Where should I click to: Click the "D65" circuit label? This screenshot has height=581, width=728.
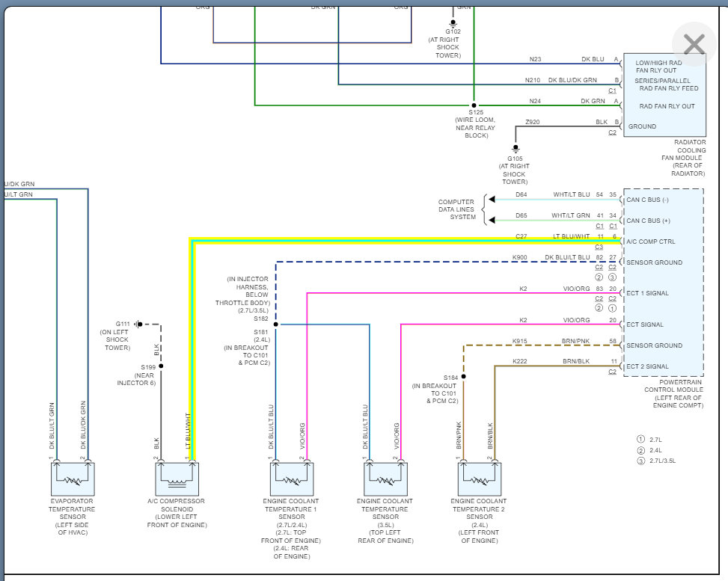[521, 215]
